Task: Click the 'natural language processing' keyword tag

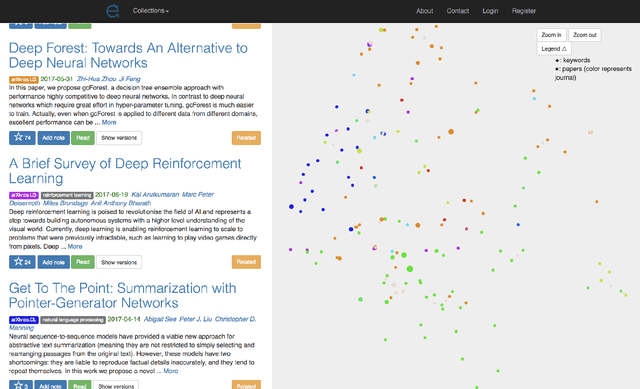Action: (x=73, y=320)
